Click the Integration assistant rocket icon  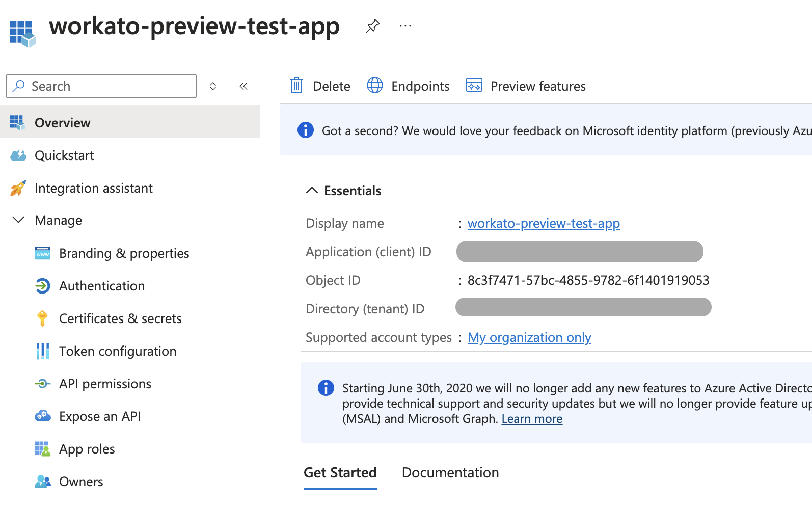[18, 188]
